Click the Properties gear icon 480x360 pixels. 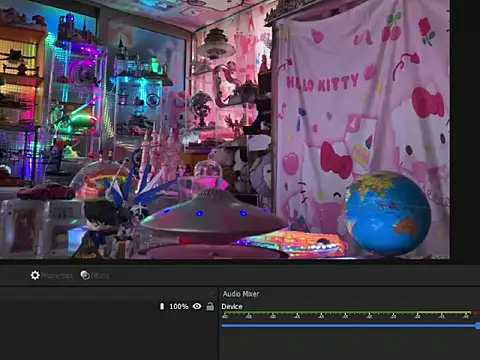point(35,275)
